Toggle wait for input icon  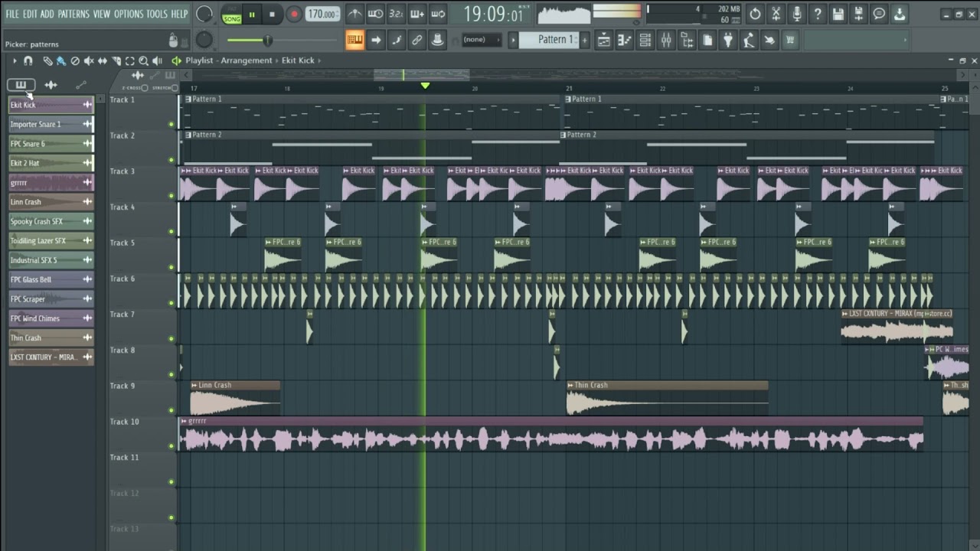tap(375, 14)
